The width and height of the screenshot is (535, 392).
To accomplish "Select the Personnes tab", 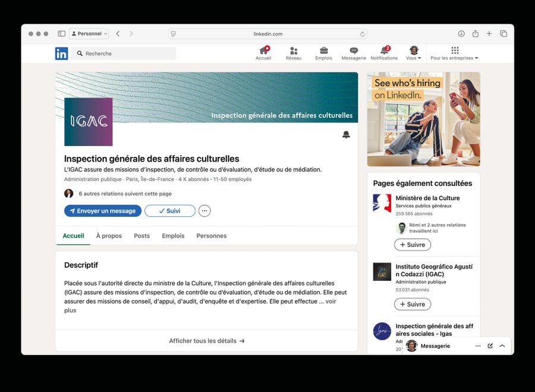I will [212, 236].
